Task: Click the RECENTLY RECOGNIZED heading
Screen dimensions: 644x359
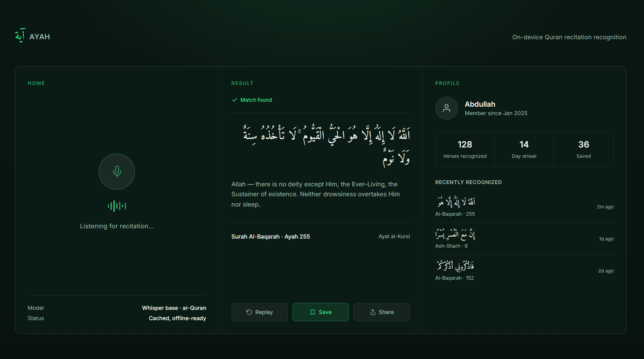Action: coord(468,182)
